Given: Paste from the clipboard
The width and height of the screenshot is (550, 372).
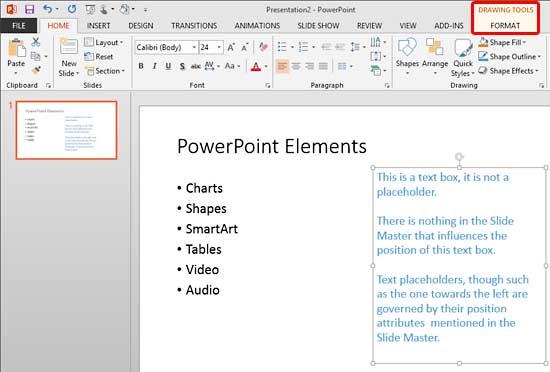Looking at the screenshot, I should pos(16,56).
